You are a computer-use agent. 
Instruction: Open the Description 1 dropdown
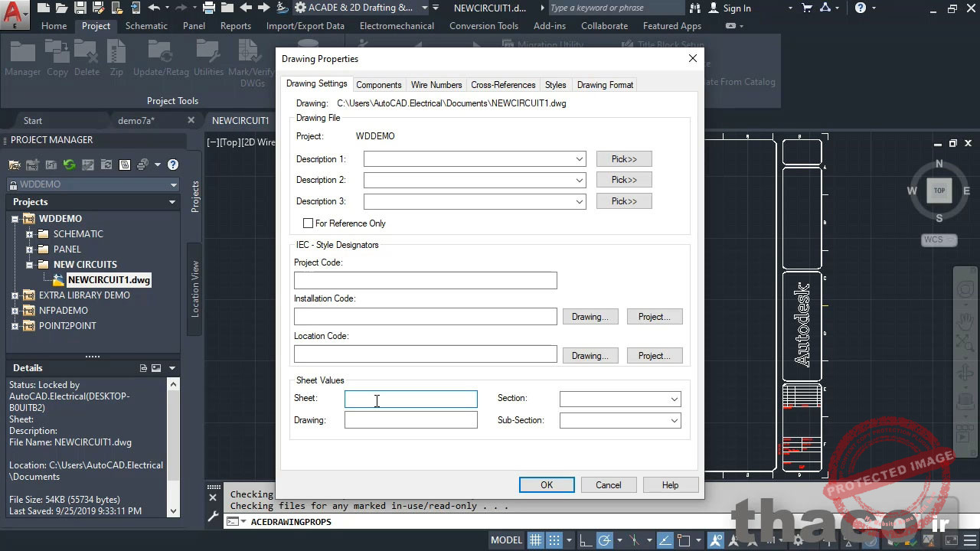click(580, 159)
